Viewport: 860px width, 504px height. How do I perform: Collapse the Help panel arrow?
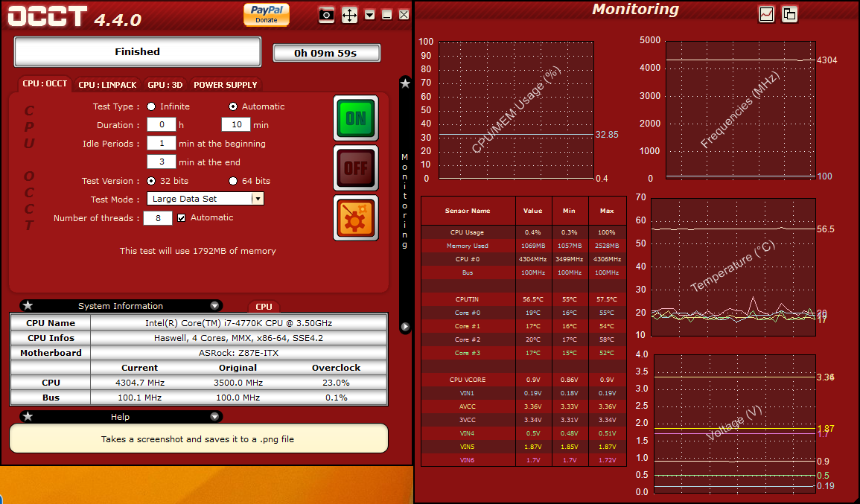[214, 417]
